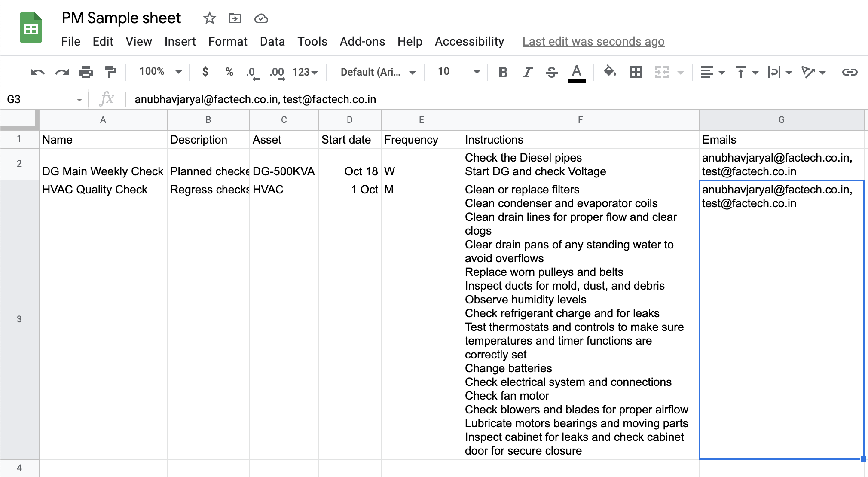Open the Add-ons menu
Image resolution: width=868 pixels, height=477 pixels.
(362, 42)
